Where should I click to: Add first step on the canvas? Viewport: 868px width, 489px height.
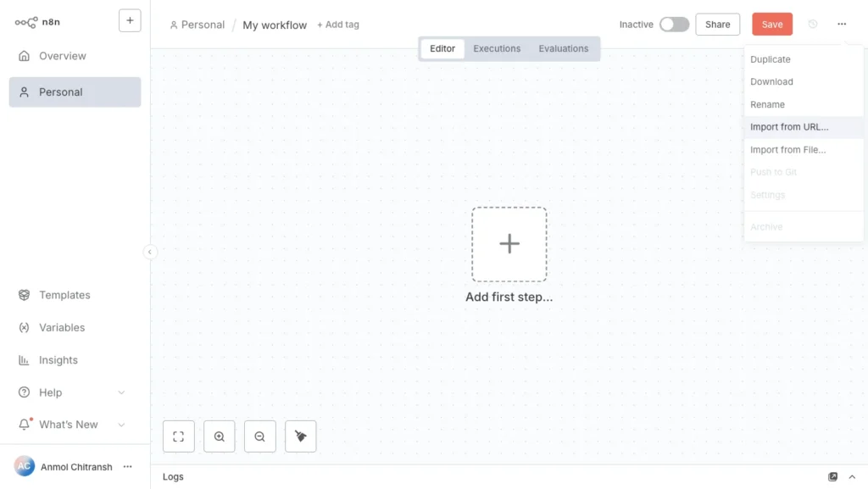click(x=509, y=243)
